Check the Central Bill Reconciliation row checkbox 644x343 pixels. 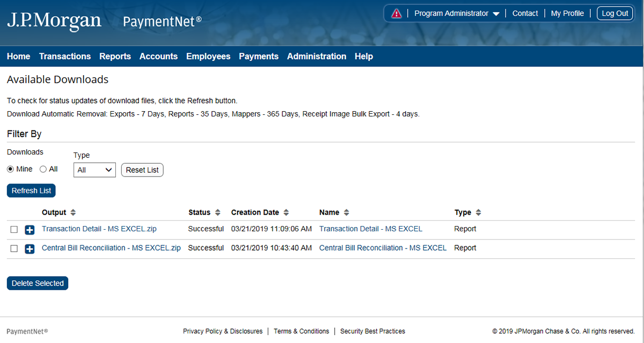14,249
